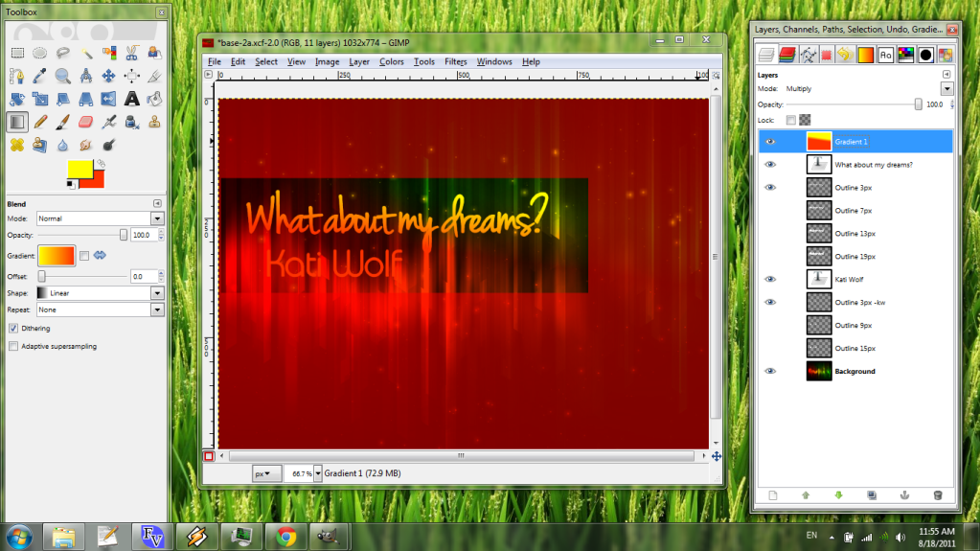Select the Ellipse Select tool
Image resolution: width=980 pixels, height=551 pixels.
coord(40,53)
